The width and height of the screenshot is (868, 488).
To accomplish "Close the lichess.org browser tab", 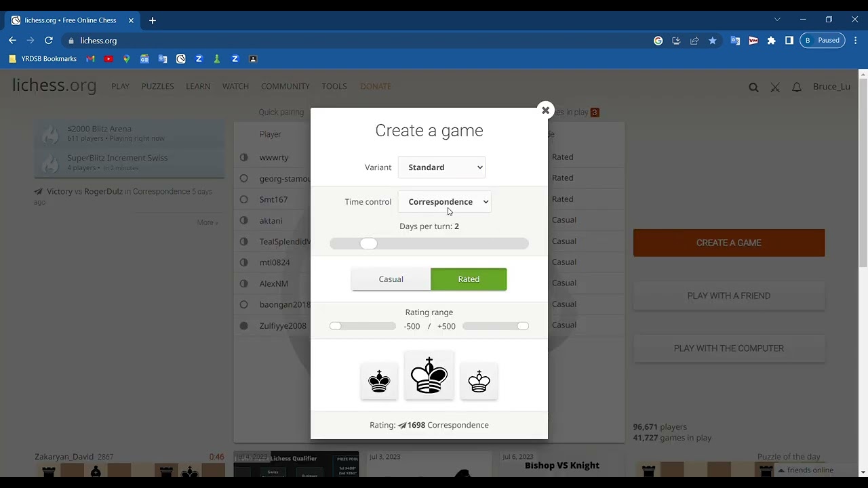I will pos(131,20).
